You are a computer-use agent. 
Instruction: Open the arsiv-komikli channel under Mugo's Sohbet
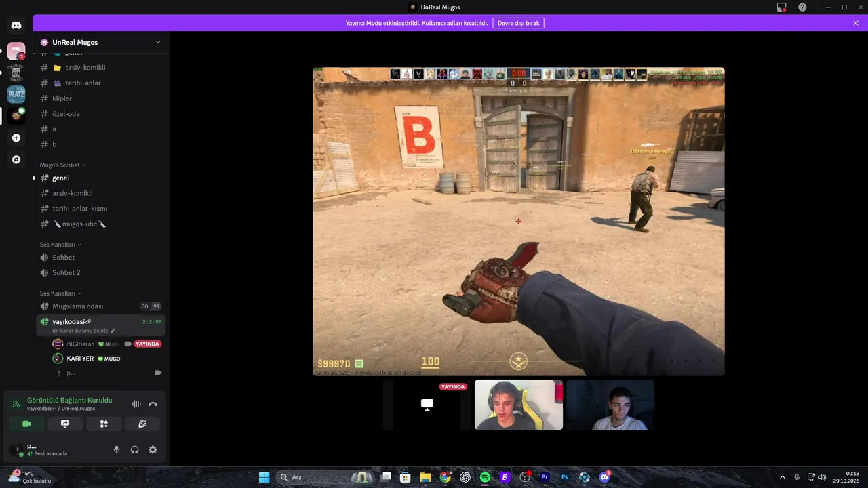pos(101,193)
